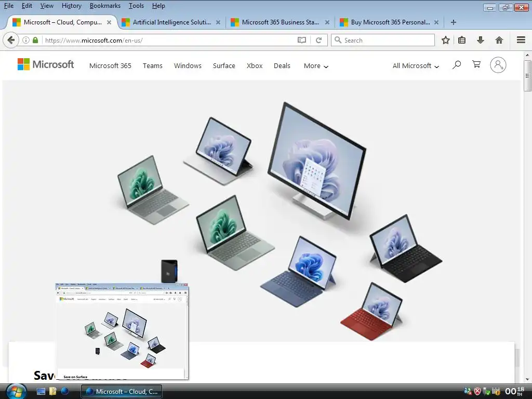Open the Bookmarks menu
Screen dimensions: 532x399
pyautogui.click(x=105, y=6)
